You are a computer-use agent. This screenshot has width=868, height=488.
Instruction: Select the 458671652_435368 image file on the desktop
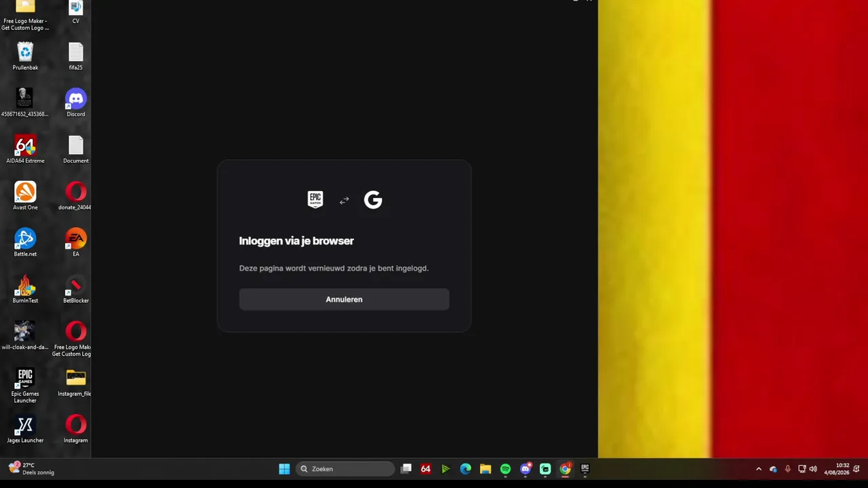point(25,102)
